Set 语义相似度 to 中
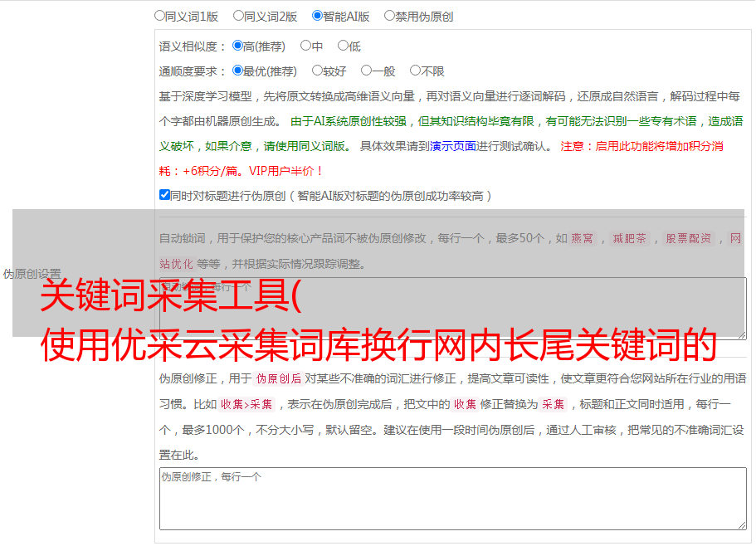This screenshot has height=546, width=756. (x=305, y=46)
